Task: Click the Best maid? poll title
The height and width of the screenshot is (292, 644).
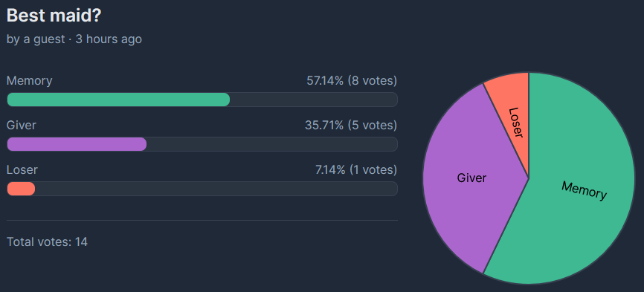Action: pyautogui.click(x=54, y=16)
